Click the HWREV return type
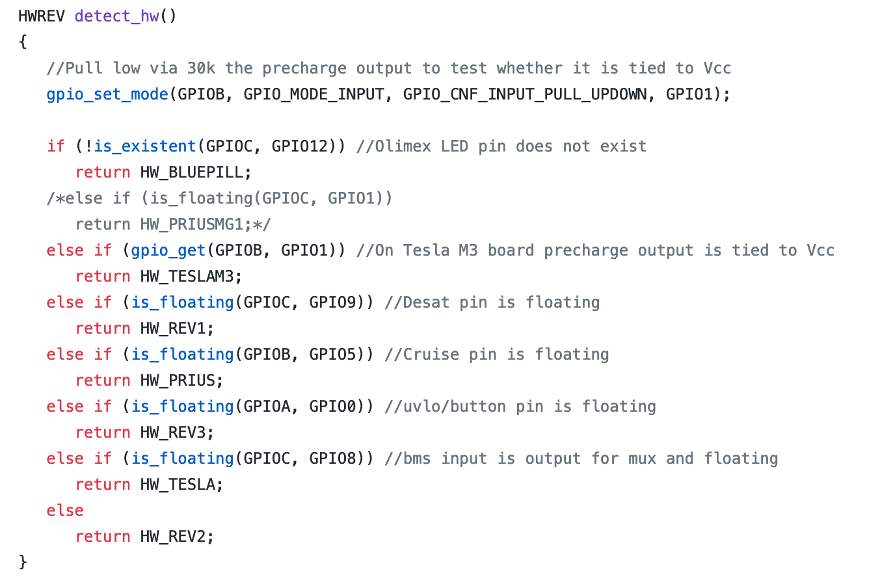 (x=42, y=16)
